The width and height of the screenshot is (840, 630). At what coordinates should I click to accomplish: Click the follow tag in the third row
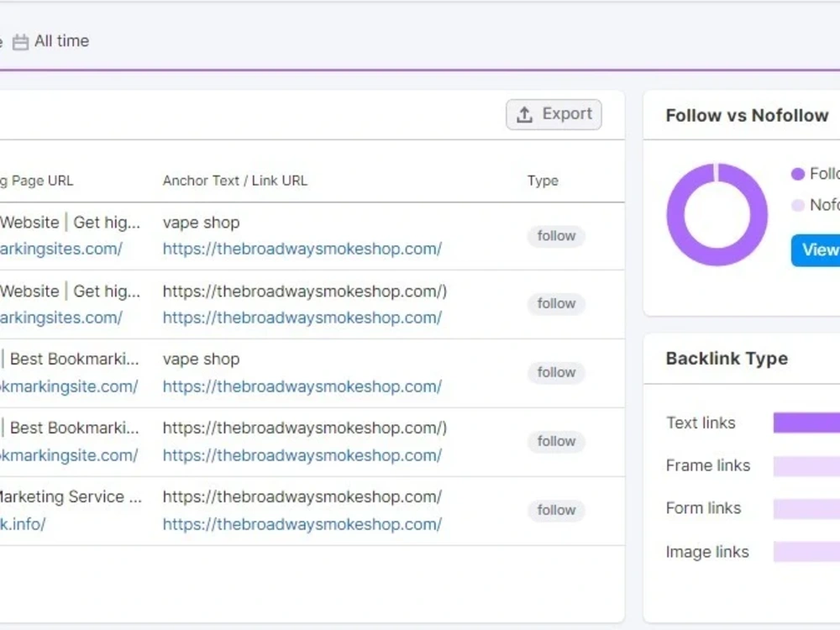pyautogui.click(x=556, y=372)
